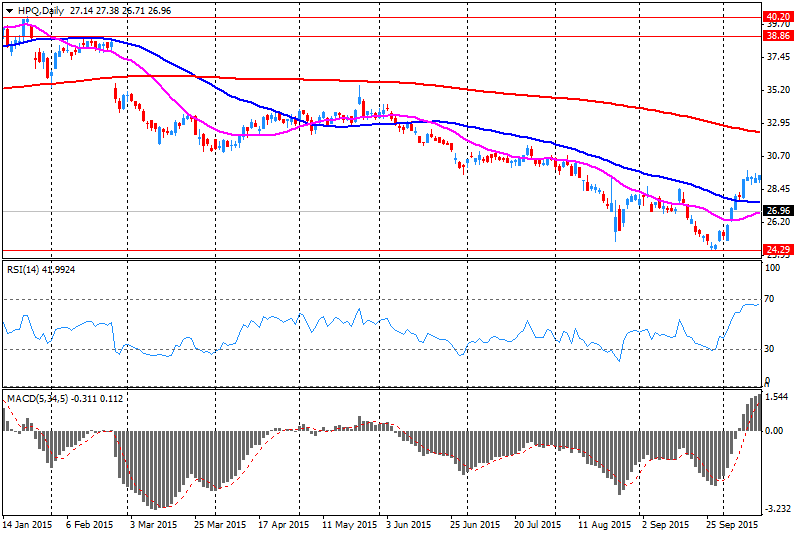Select the MACD(5,34,5) indicator label

click(x=65, y=399)
